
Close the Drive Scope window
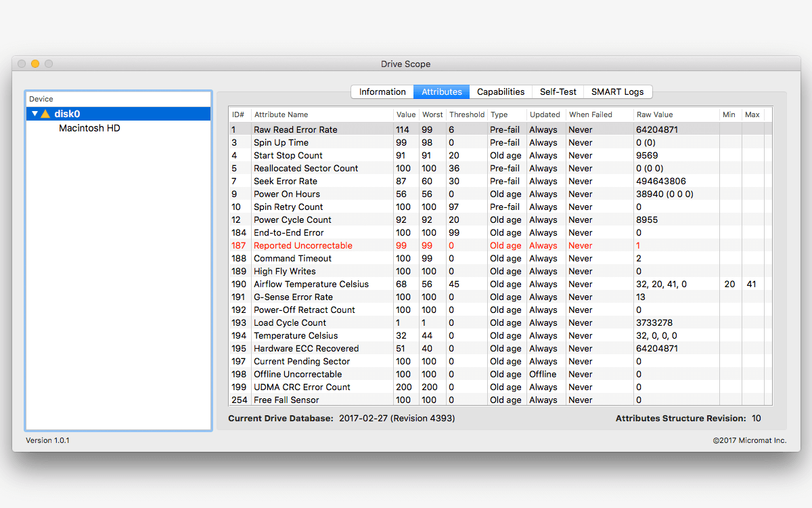click(x=22, y=64)
